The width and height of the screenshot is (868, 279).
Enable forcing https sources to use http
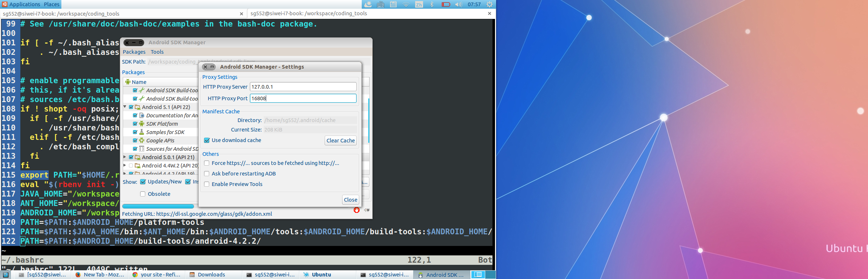coord(207,163)
